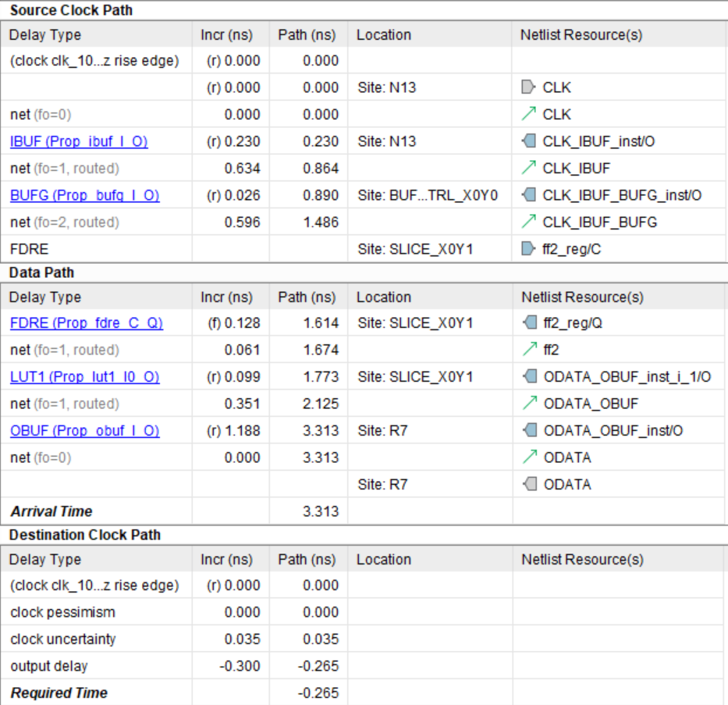The image size is (728, 705).
Task: Follow the FDRE (Prop_fdre_C_Q) link
Action: click(86, 323)
